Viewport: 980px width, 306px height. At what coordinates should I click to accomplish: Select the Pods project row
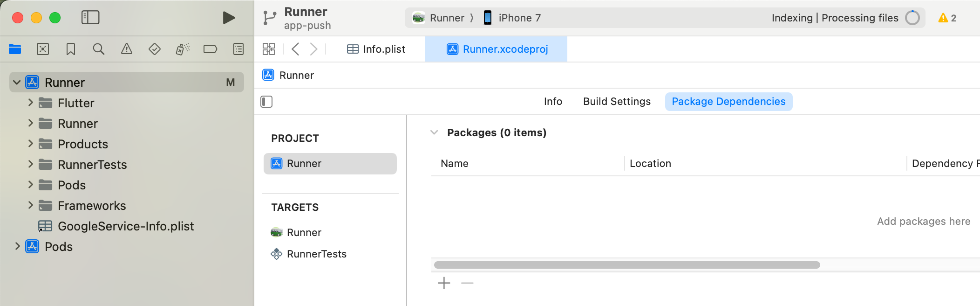pos(127,247)
